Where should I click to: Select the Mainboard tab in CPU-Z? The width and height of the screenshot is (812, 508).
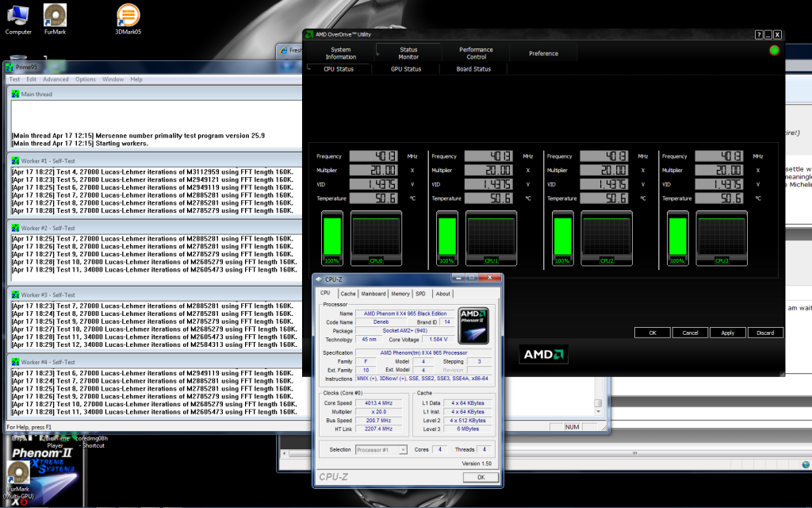click(x=373, y=294)
